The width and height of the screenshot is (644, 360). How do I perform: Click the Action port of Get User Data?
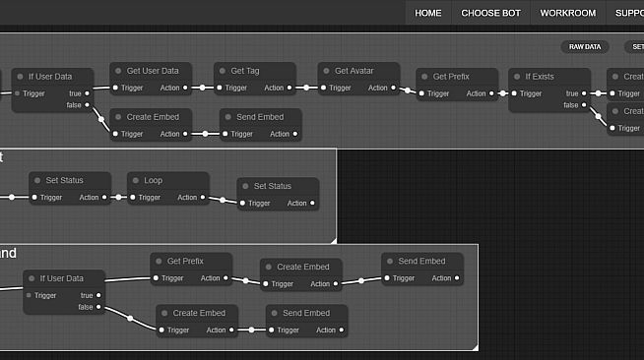click(x=185, y=88)
